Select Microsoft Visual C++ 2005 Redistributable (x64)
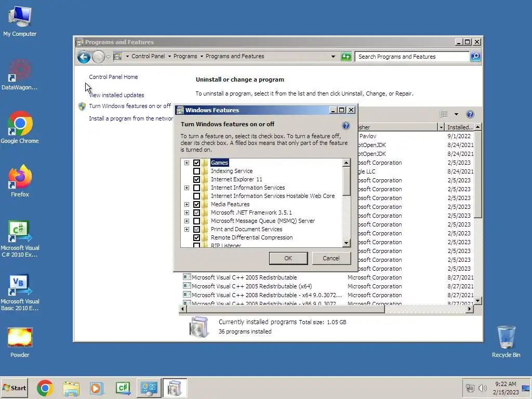 point(251,286)
